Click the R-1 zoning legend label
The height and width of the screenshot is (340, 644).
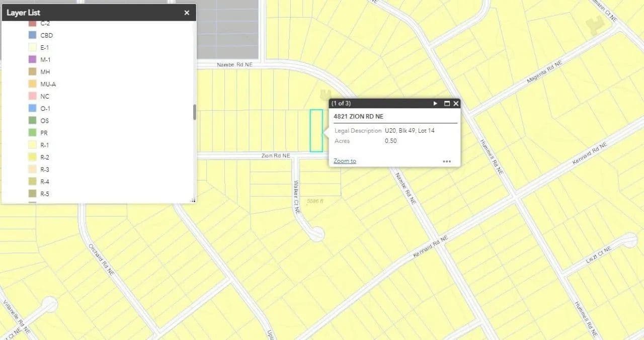tap(45, 145)
